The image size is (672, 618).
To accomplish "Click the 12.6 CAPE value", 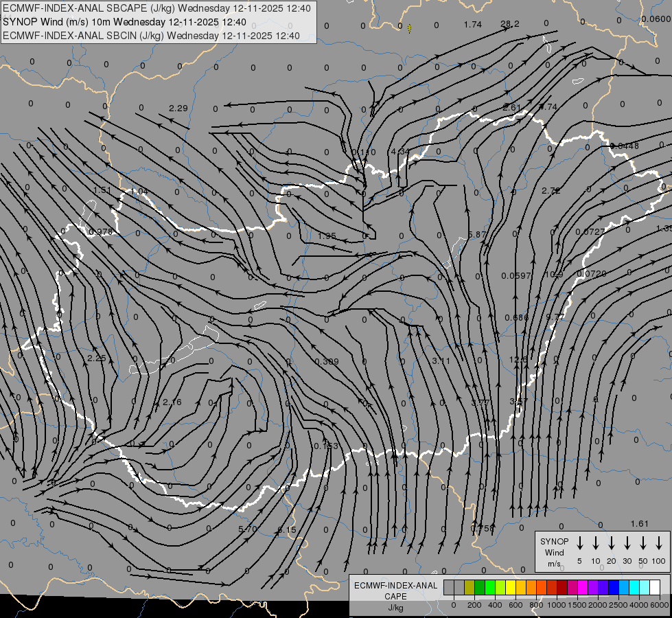I will tap(518, 359).
